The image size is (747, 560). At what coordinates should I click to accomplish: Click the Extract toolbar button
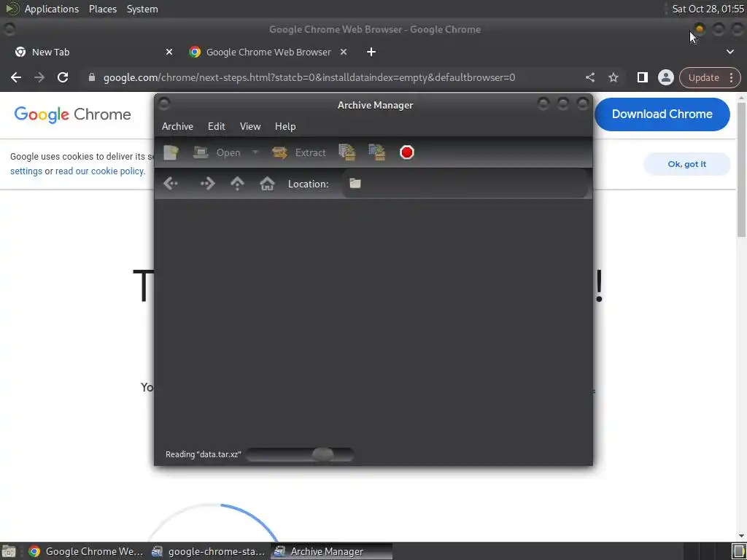pos(299,152)
